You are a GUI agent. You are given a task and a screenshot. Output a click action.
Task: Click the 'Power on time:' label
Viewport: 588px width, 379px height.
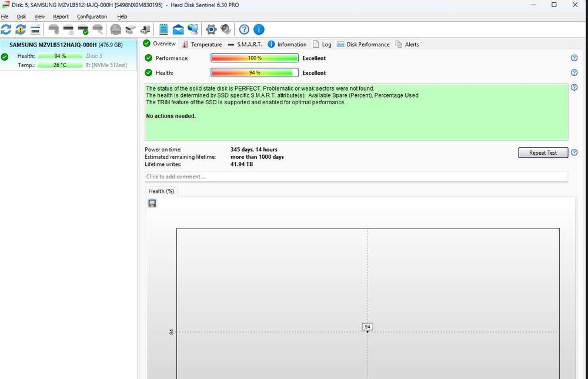[x=163, y=149]
